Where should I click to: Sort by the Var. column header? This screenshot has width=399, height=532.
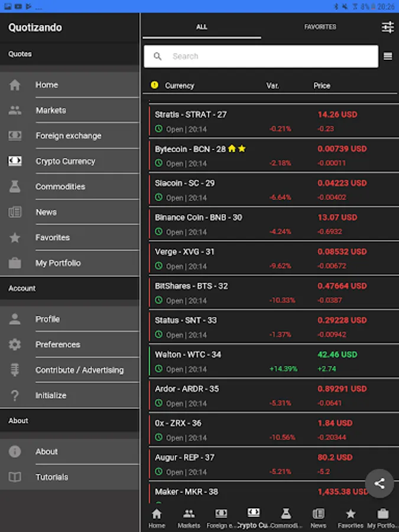273,86
